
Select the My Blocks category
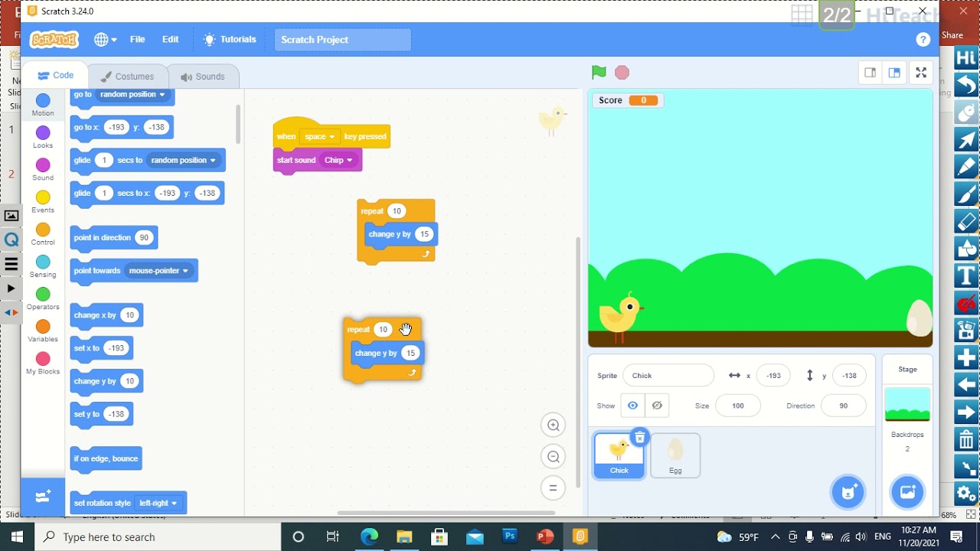click(43, 364)
